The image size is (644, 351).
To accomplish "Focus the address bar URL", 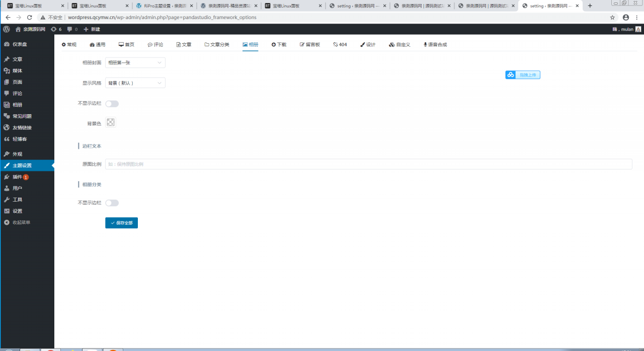I will pos(162,17).
